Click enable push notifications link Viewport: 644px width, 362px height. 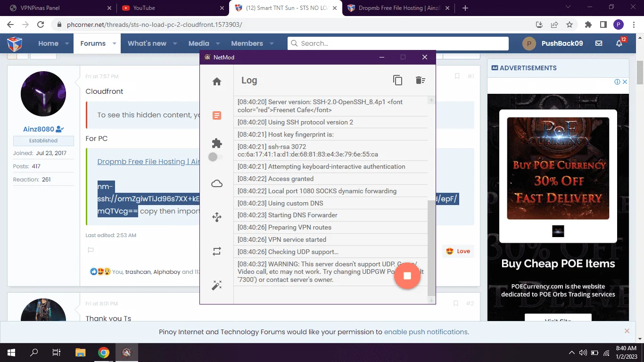pyautogui.click(x=426, y=332)
